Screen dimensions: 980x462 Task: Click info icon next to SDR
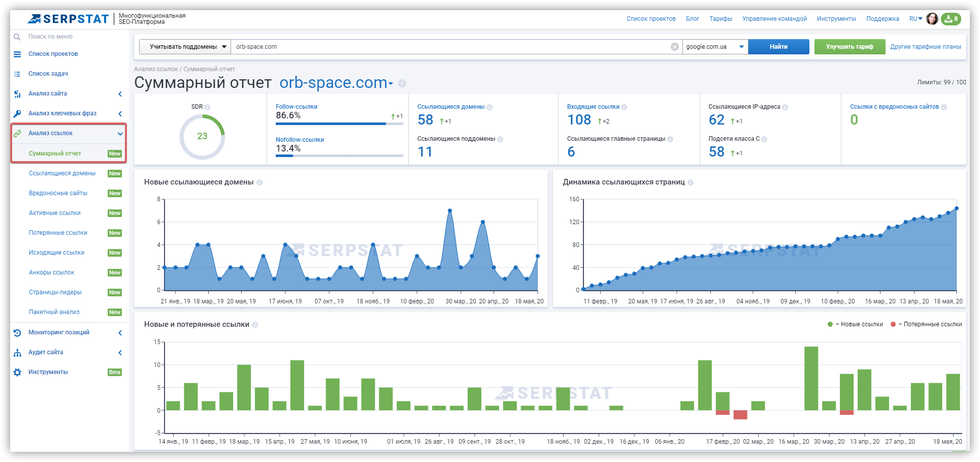207,107
